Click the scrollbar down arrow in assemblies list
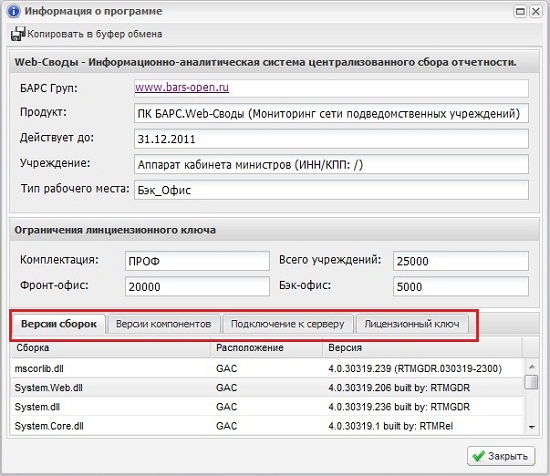Viewport: 550px width, 476px height. coord(531,427)
